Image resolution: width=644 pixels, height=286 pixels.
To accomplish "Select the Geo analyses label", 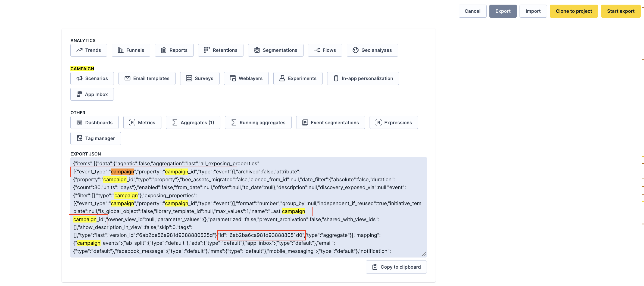I will click(377, 50).
